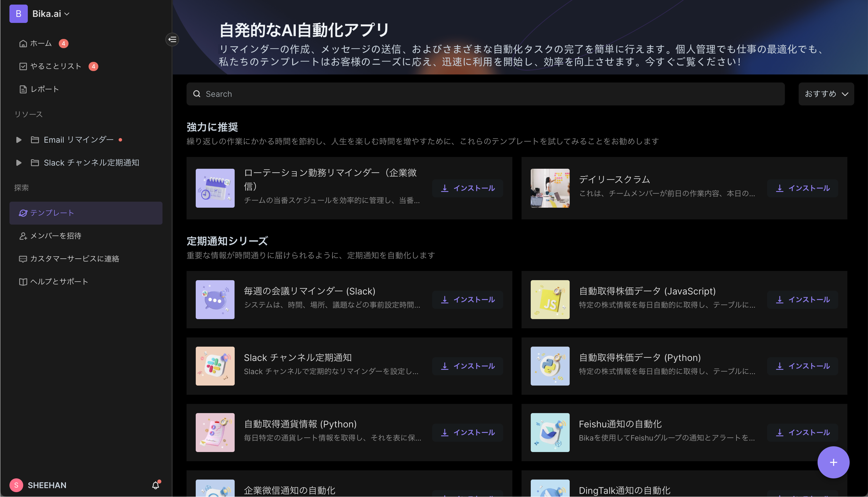The height and width of the screenshot is (497, 868).
Task: Open the Bika.ai workspace dropdown
Action: (x=51, y=14)
